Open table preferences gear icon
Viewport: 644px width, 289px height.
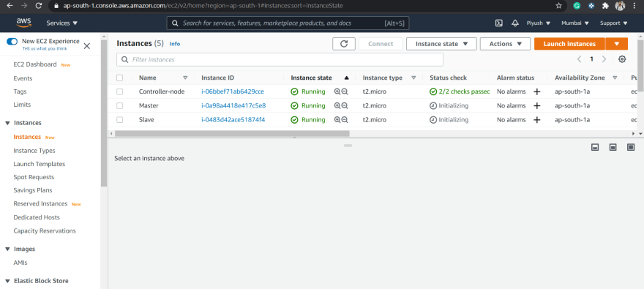coord(622,59)
